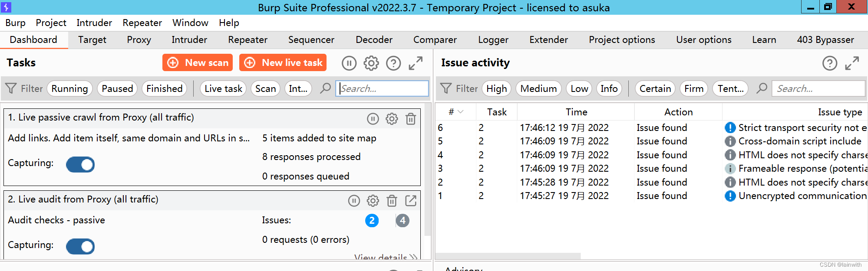The width and height of the screenshot is (868, 271).
Task: Click the Time column header
Action: (576, 112)
